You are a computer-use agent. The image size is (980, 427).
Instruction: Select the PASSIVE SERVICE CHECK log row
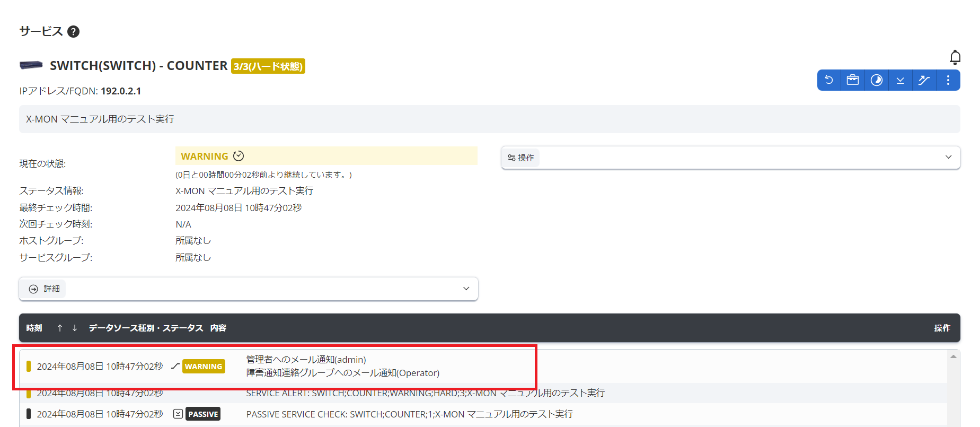409,414
